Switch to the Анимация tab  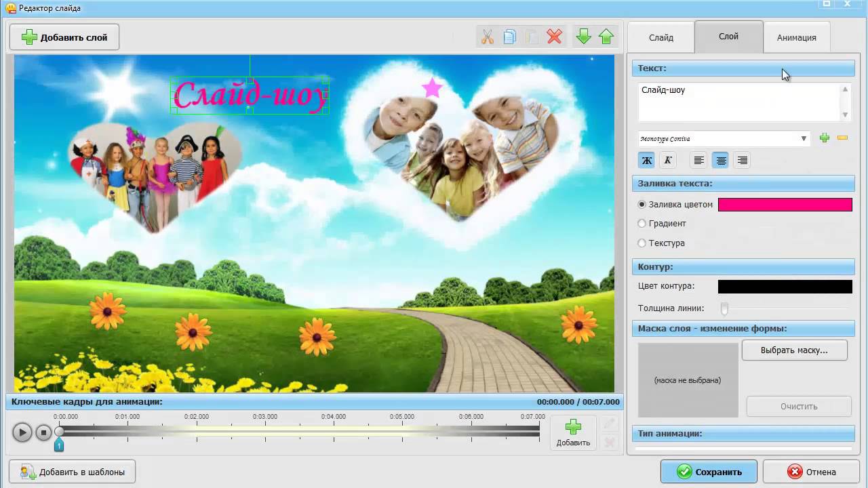(x=797, y=37)
